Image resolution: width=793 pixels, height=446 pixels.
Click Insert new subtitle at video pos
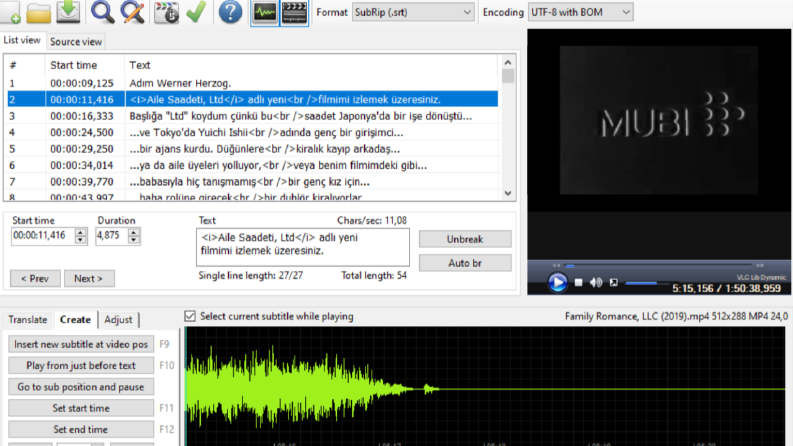point(81,344)
